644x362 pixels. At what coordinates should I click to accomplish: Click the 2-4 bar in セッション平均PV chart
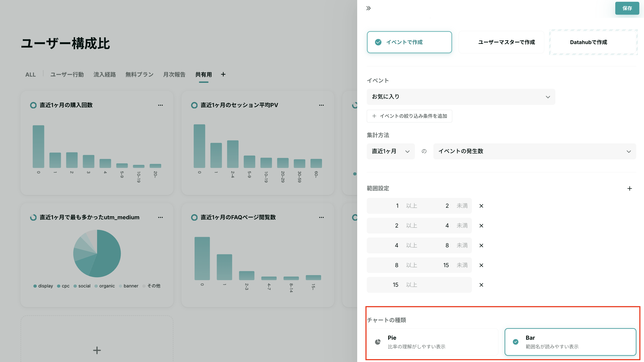coord(233,154)
